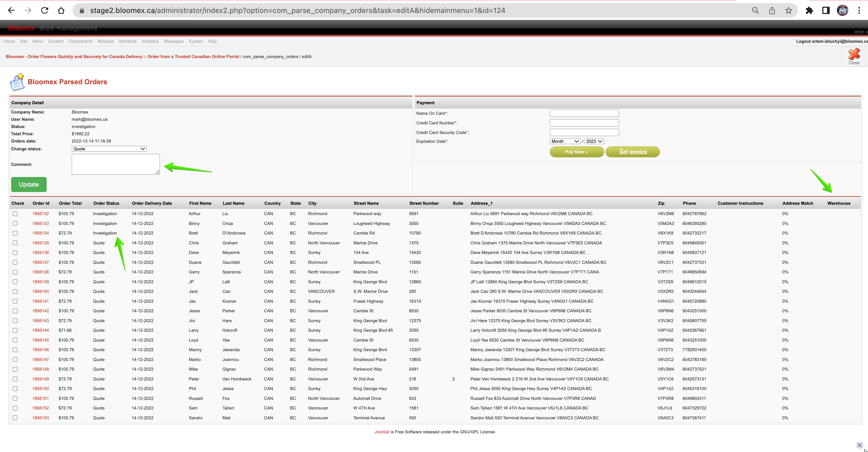Image resolution: width=868 pixels, height=452 pixels.
Task: Click the Address Match column header
Action: pyautogui.click(x=798, y=203)
